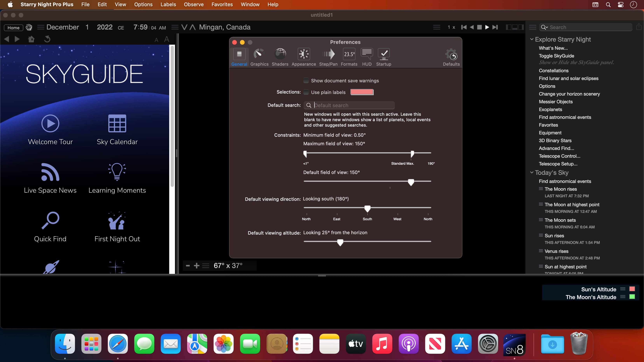
Task: Open Learning Moments lightbulb icon
Action: tap(117, 172)
